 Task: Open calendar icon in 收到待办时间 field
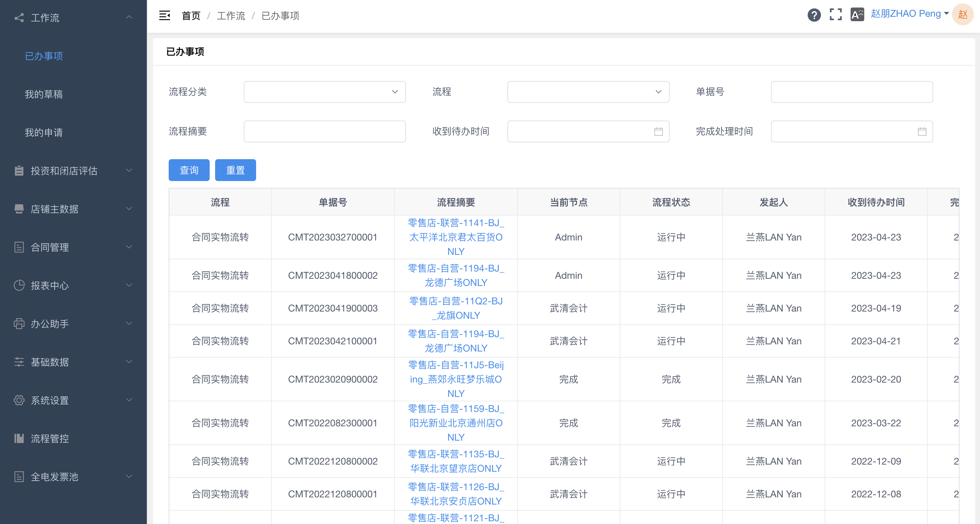pos(659,132)
